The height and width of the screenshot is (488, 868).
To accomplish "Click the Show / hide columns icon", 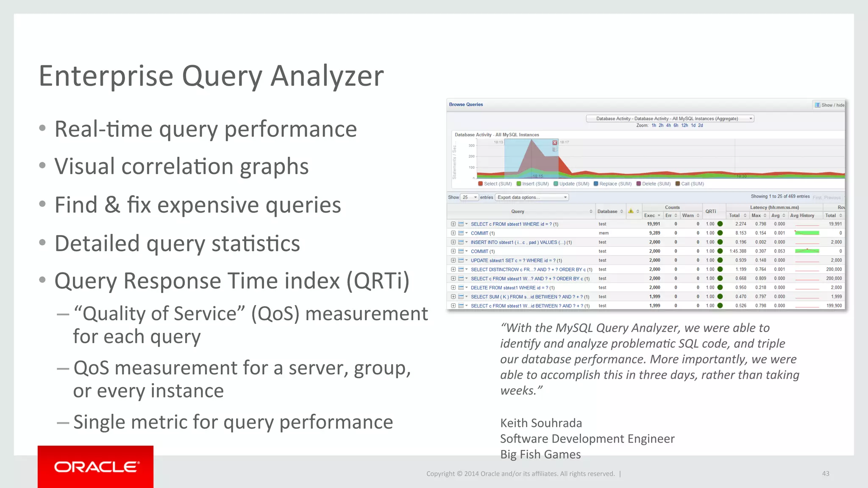I will [x=817, y=105].
